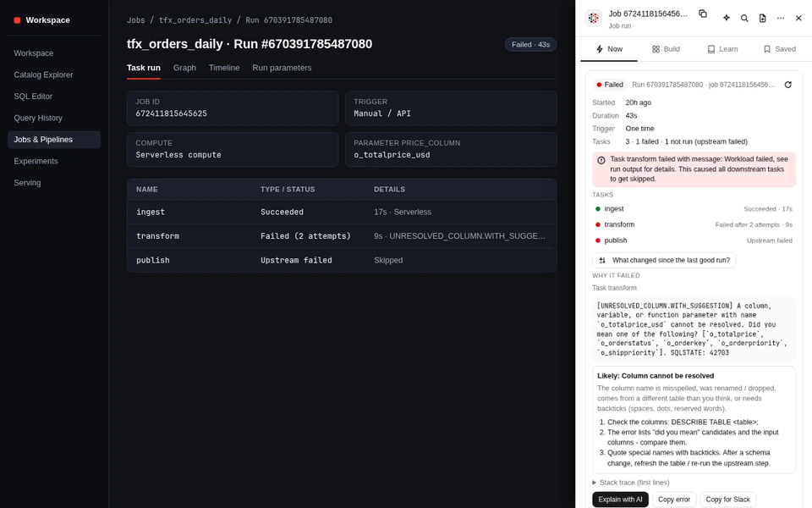812x508 pixels.
Task: Click 'What changed since the last good run?'
Action: click(664, 260)
